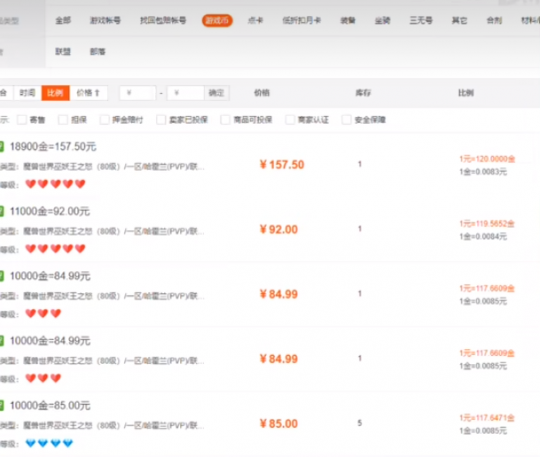The image size is (540, 457).
Task: Click red hearts rating of 18900金 listing
Action: 55,184
